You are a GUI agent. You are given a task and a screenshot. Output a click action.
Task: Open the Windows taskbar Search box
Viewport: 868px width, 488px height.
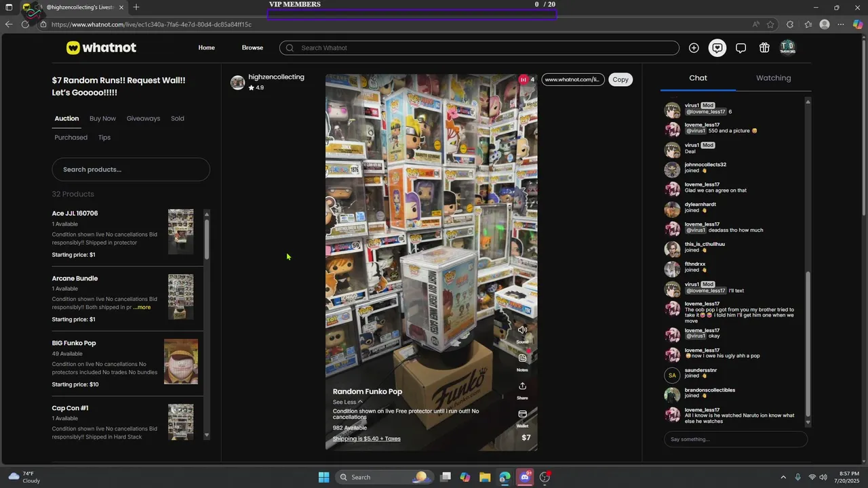click(x=384, y=477)
